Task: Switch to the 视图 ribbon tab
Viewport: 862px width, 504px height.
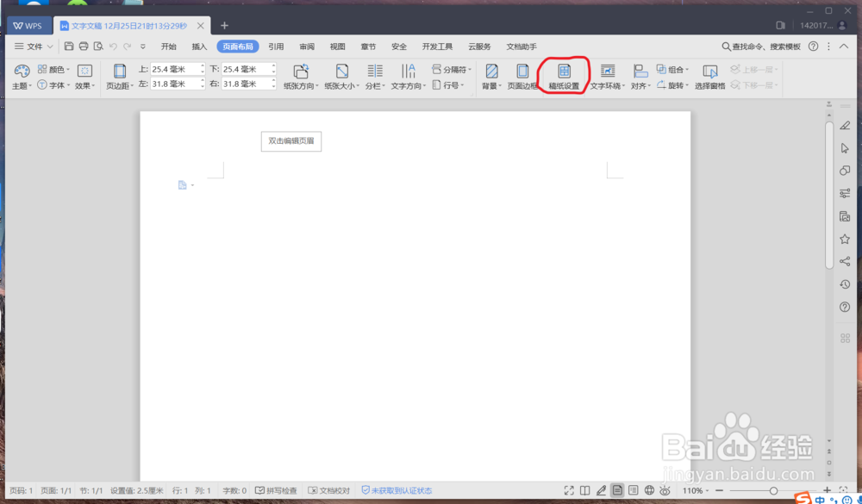Action: pyautogui.click(x=338, y=47)
